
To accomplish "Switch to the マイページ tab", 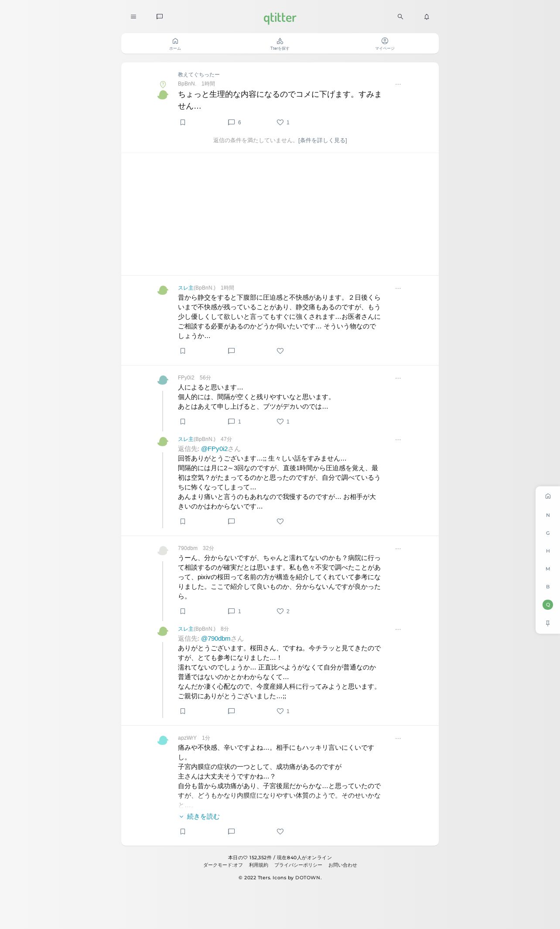I will pyautogui.click(x=385, y=44).
